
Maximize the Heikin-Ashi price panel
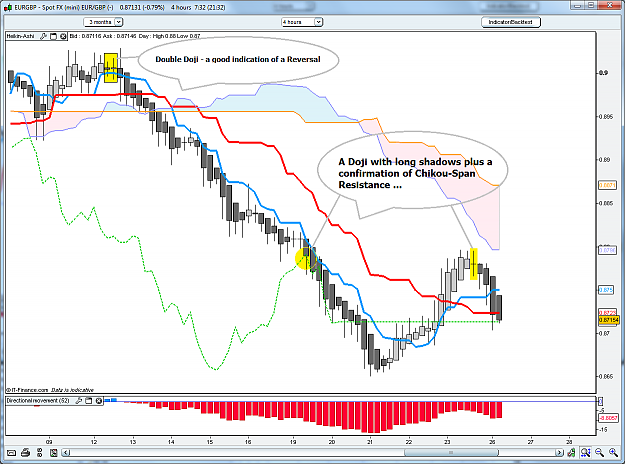point(53,36)
